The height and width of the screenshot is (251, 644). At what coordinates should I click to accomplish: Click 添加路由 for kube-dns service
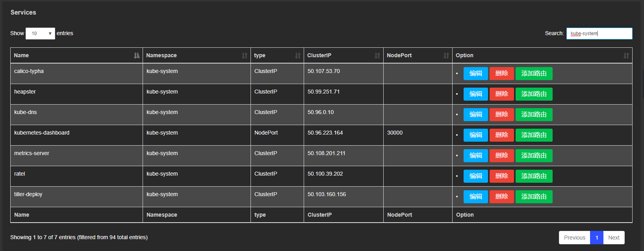coord(534,114)
